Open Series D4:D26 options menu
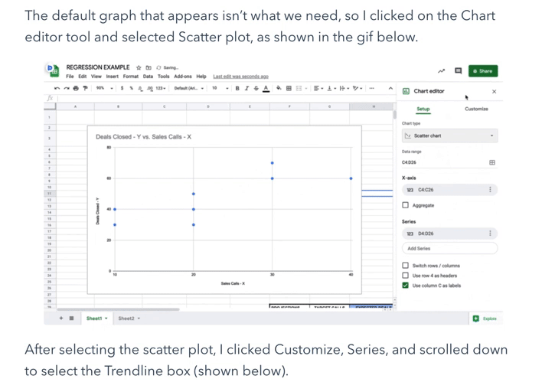This screenshot has width=542, height=392. [490, 234]
